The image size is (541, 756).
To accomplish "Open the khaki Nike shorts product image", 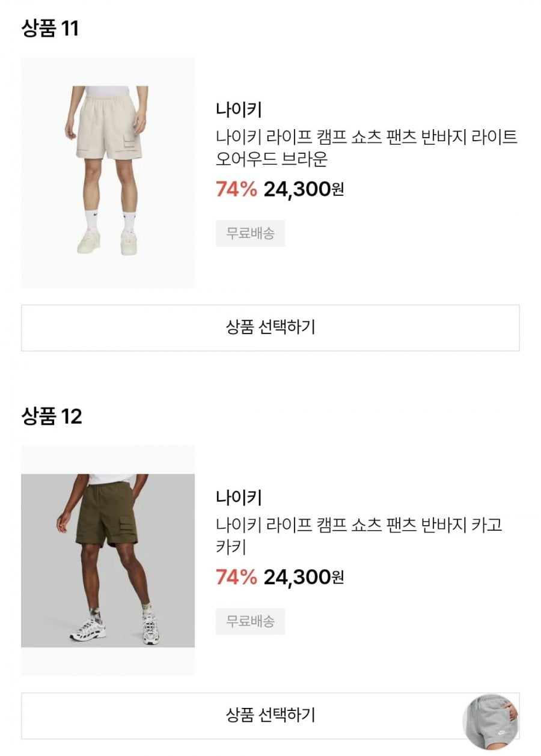I will click(x=108, y=560).
